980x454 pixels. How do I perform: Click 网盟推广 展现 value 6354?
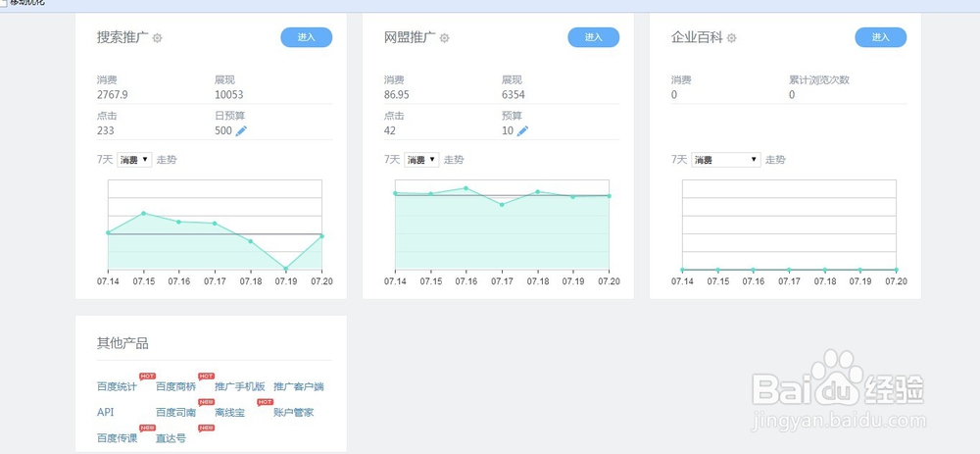tap(514, 95)
